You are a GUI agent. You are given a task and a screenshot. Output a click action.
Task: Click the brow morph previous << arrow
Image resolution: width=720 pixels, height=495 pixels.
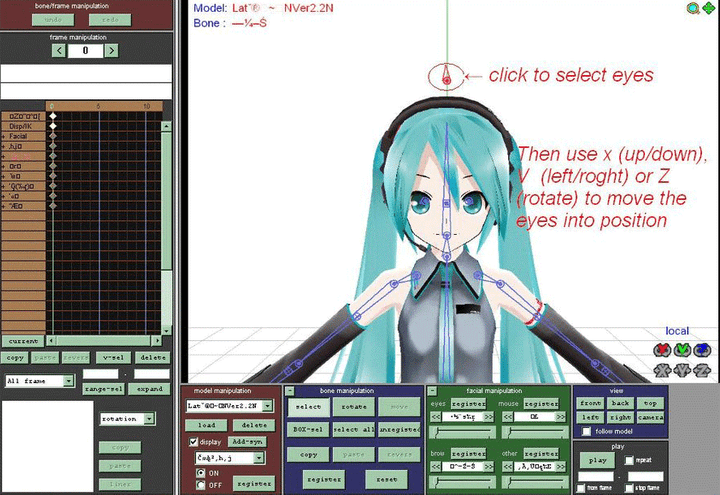pos(436,467)
